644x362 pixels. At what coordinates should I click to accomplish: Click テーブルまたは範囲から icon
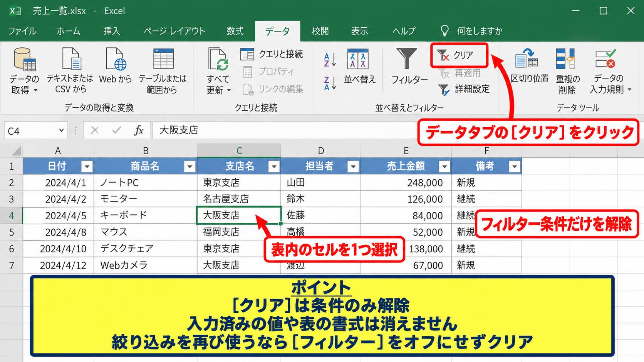pyautogui.click(x=163, y=59)
